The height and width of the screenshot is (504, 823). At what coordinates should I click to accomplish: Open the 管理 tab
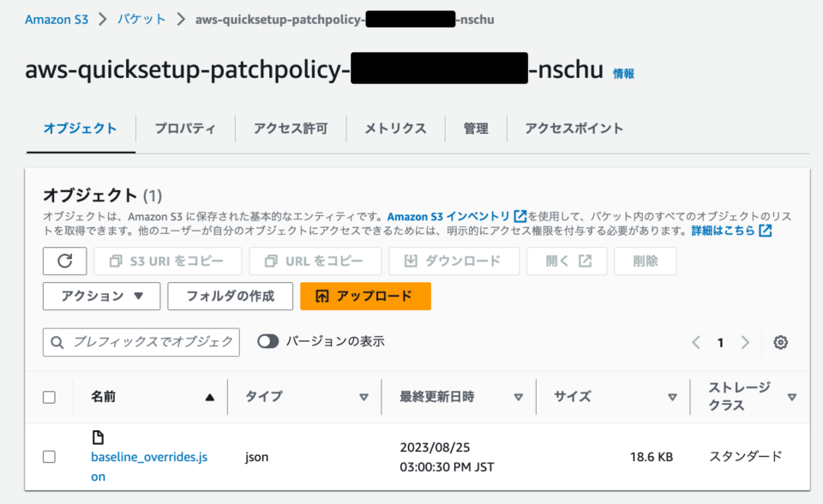476,128
